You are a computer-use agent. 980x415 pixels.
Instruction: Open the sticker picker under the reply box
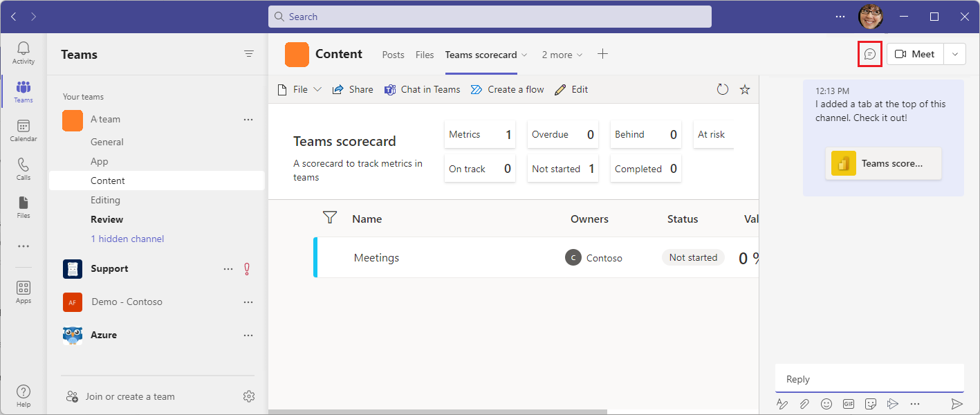pos(871,404)
